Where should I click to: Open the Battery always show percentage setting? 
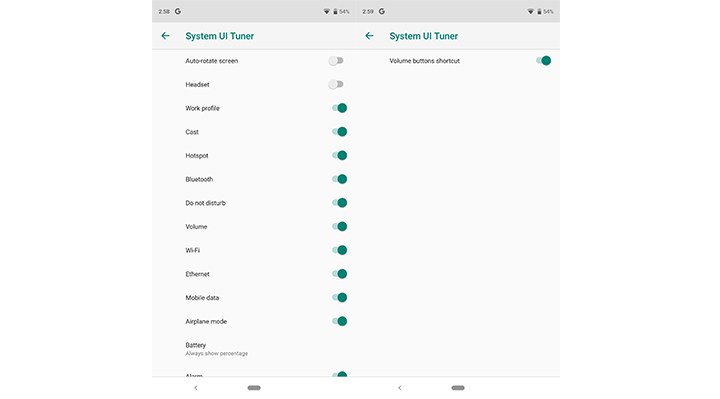coord(254,349)
